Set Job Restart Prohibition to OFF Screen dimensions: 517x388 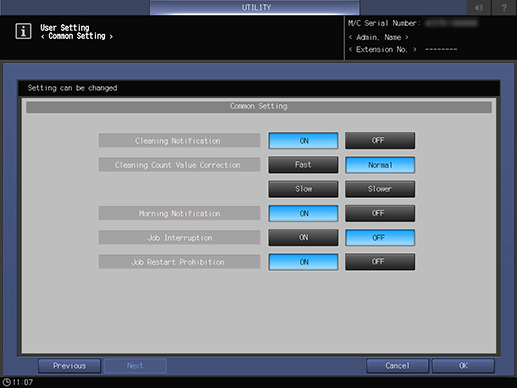pos(380,262)
